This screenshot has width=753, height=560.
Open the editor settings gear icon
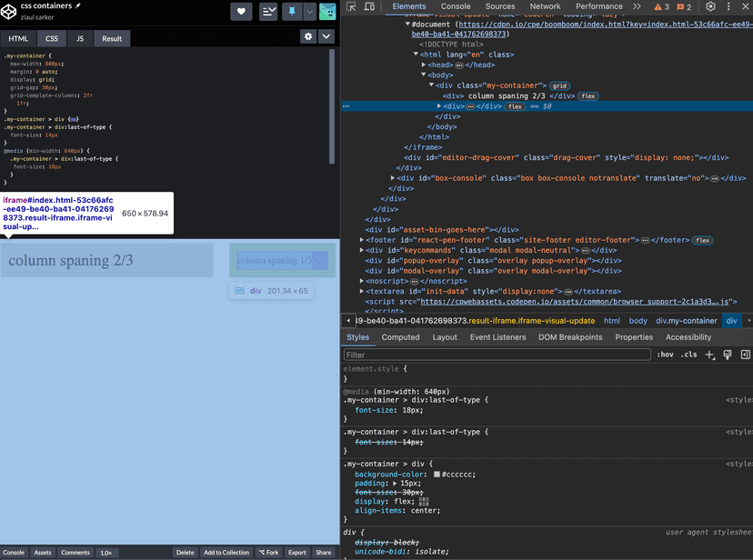[x=309, y=37]
